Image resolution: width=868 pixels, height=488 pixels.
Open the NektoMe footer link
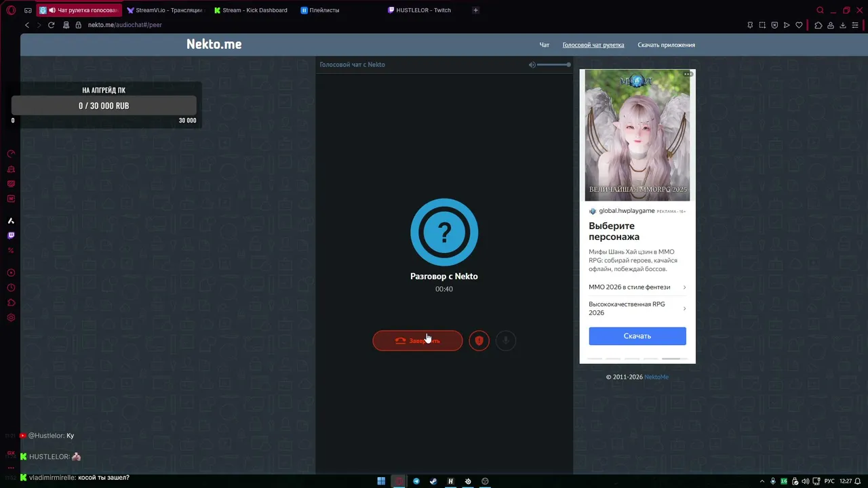[656, 377]
